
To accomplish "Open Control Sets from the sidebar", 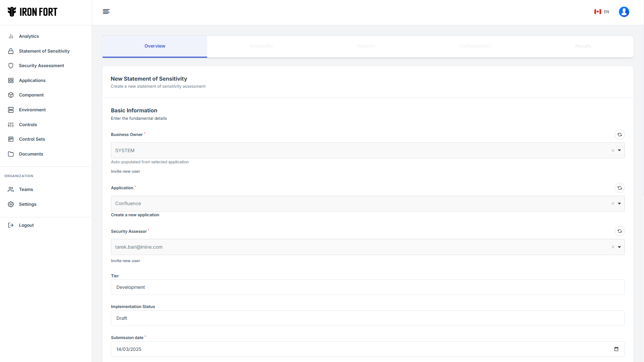I will [x=32, y=139].
